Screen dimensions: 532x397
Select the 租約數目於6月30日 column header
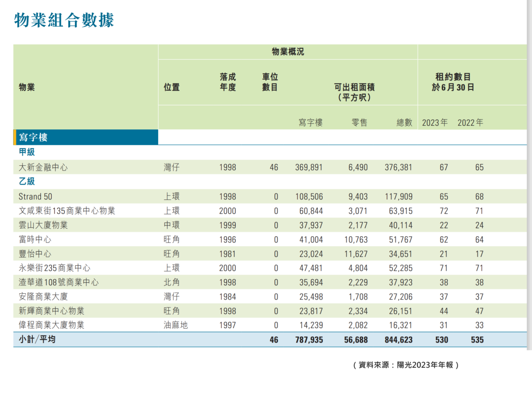[453, 82]
